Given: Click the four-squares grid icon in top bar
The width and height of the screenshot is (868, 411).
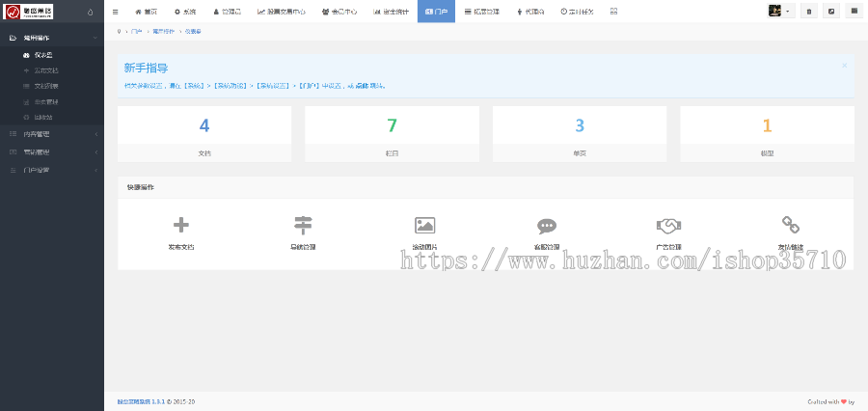Looking at the screenshot, I should pos(613,12).
